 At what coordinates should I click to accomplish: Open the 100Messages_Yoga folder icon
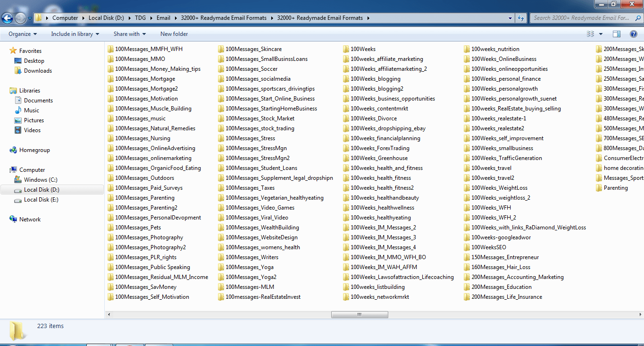pyautogui.click(x=221, y=267)
